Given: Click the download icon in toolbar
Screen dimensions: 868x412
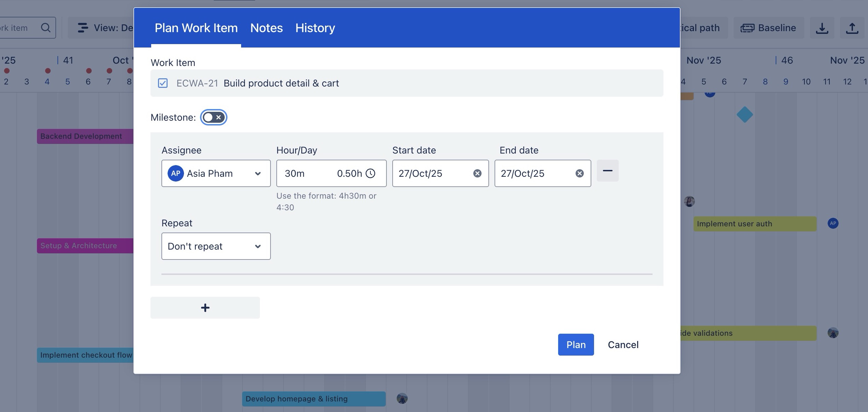Looking at the screenshot, I should coord(822,28).
